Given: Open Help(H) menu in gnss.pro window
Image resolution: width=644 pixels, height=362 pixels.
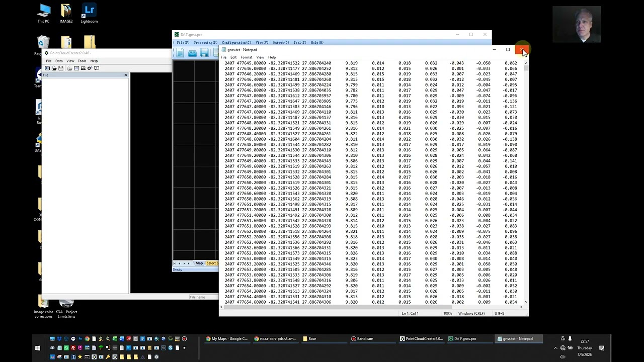Looking at the screenshot, I should pyautogui.click(x=317, y=43).
